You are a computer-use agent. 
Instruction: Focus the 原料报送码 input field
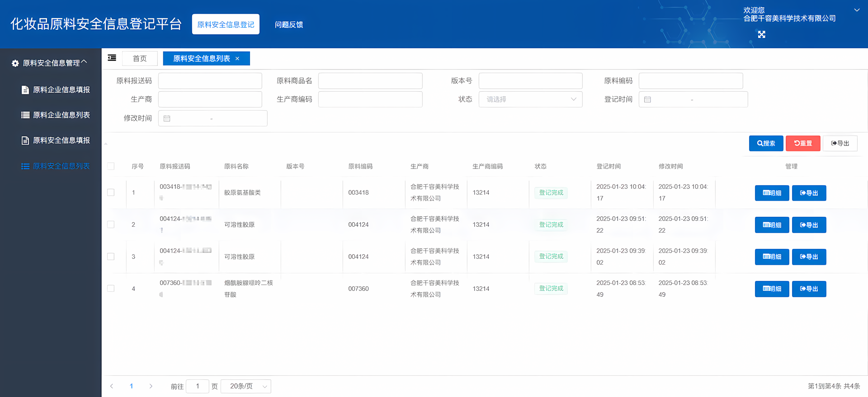click(210, 81)
